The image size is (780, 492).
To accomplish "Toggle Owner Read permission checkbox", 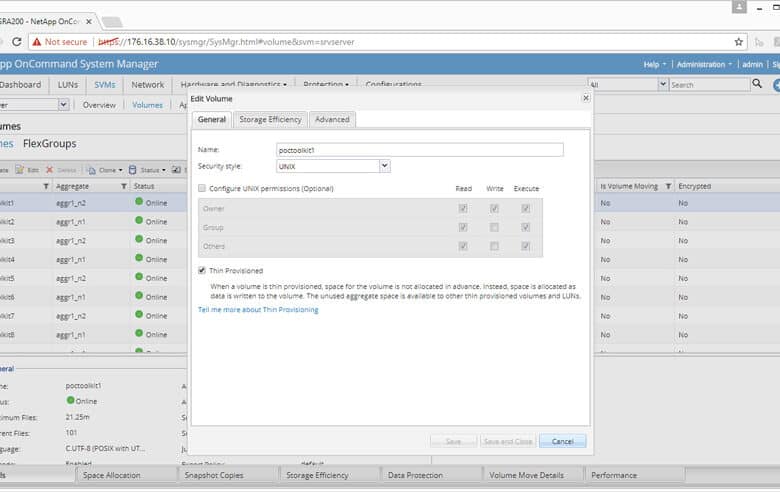I will [x=463, y=208].
